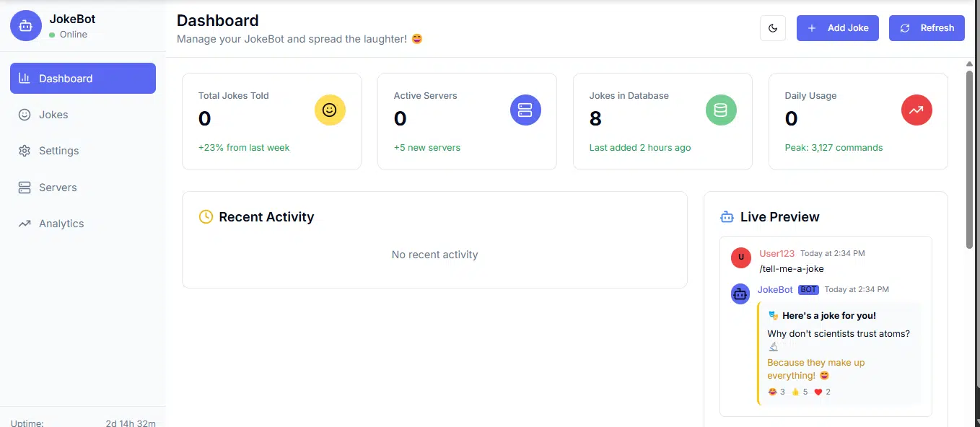Click the Recent Activity clock icon
Screen dimensions: 980x427
(x=206, y=217)
